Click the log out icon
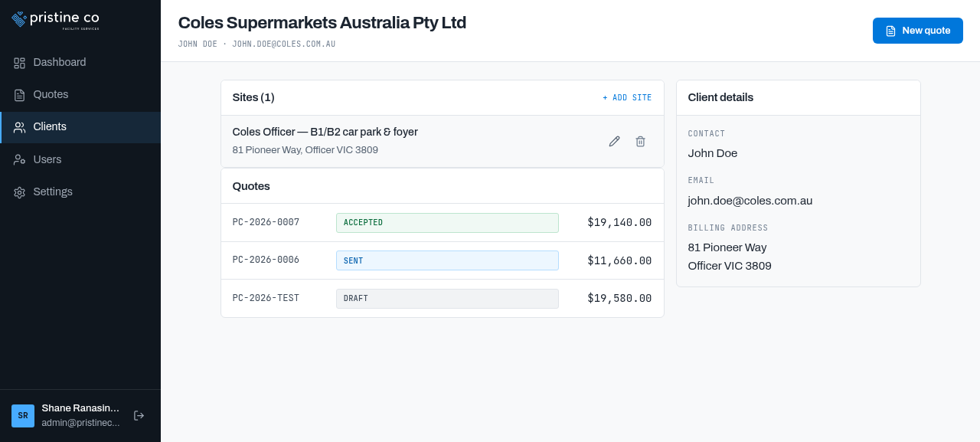The width and height of the screenshot is (980, 442). tap(139, 415)
